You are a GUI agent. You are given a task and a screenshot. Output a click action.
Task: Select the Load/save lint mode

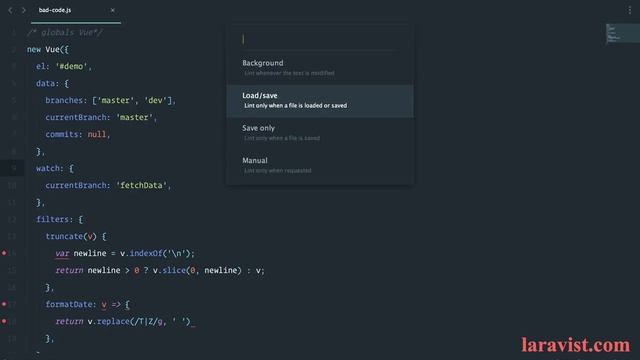pyautogui.click(x=320, y=101)
